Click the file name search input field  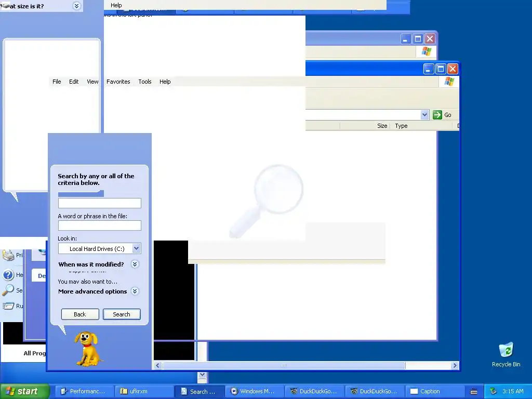click(x=99, y=203)
